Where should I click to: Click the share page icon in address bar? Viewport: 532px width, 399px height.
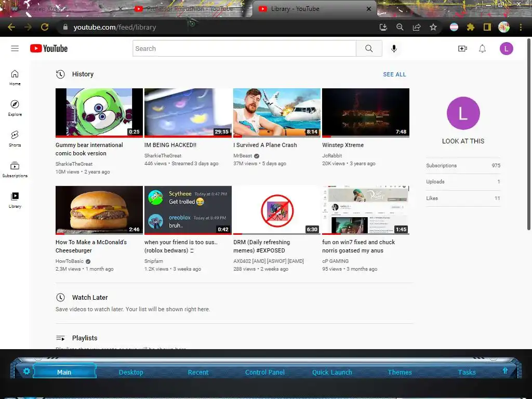coord(417,27)
